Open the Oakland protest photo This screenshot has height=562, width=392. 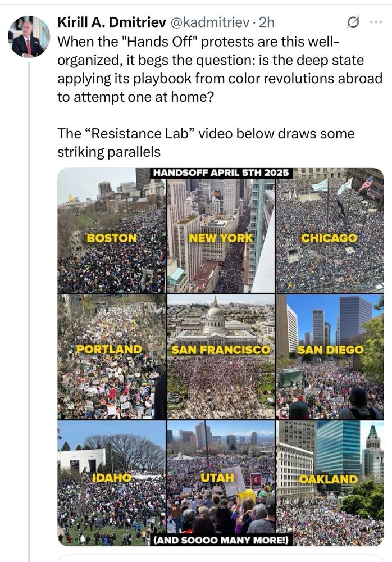coord(330,483)
